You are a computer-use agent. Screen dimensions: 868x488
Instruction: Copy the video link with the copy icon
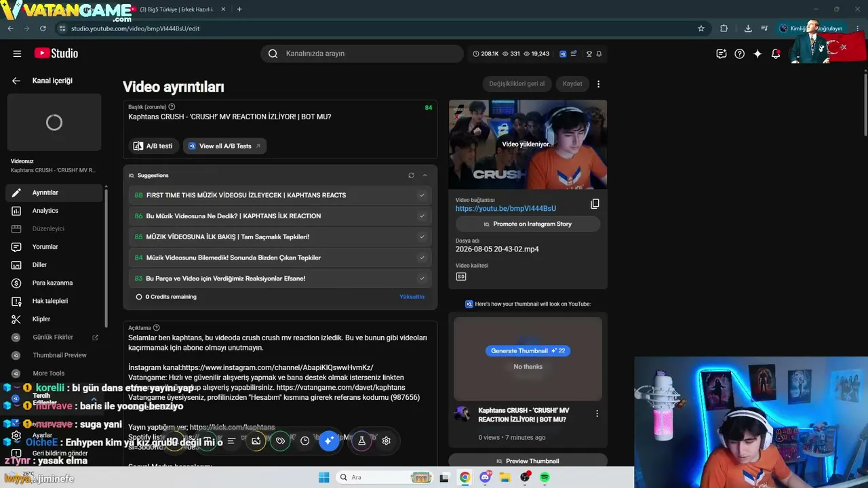click(x=595, y=204)
